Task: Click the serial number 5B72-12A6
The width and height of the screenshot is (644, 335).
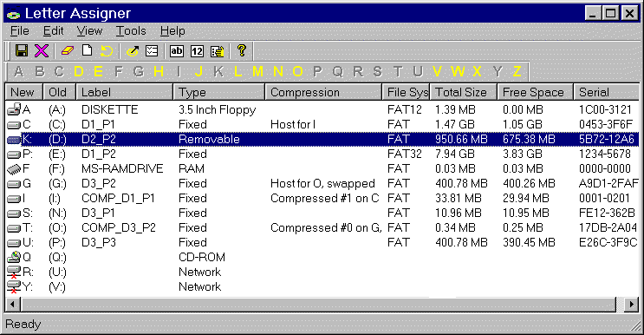Action: point(607,140)
